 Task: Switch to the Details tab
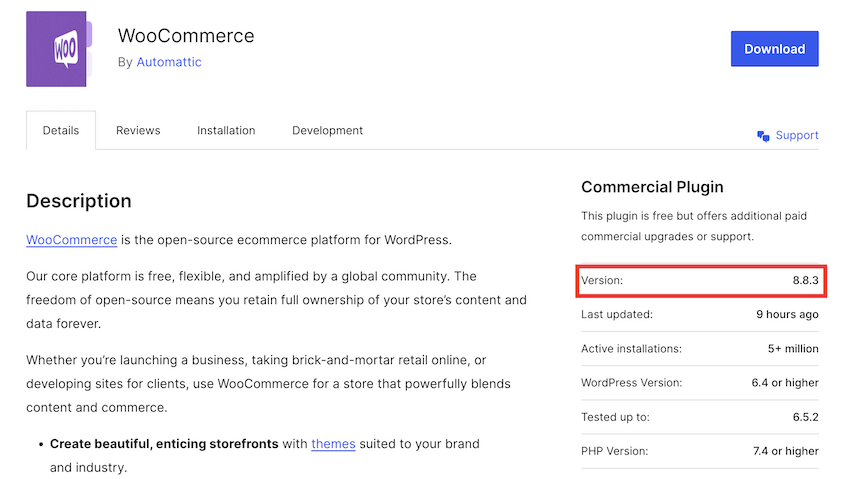pyautogui.click(x=61, y=130)
